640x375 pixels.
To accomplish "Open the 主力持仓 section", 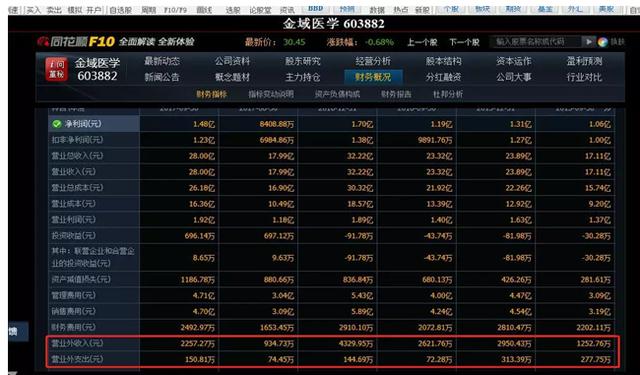I will [302, 77].
